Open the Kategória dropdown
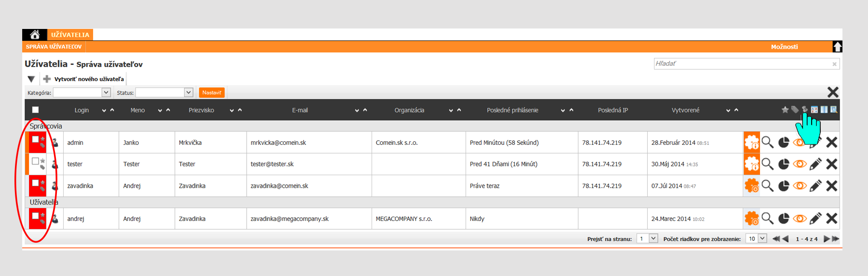This screenshot has height=276, width=868. pyautogui.click(x=106, y=93)
